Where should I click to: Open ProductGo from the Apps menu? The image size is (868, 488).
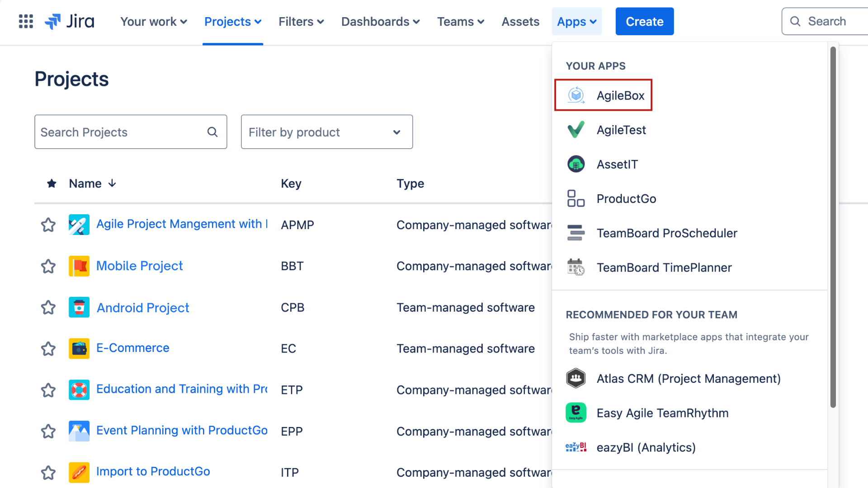pos(626,198)
